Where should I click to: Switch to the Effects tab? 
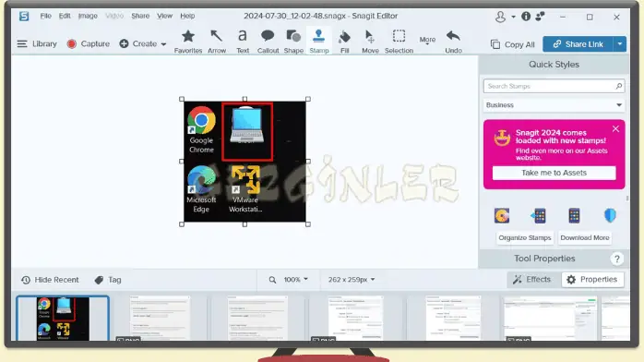tap(532, 280)
